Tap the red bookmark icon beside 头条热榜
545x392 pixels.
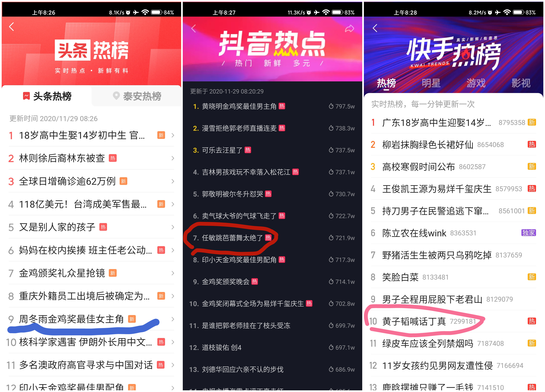[26, 96]
